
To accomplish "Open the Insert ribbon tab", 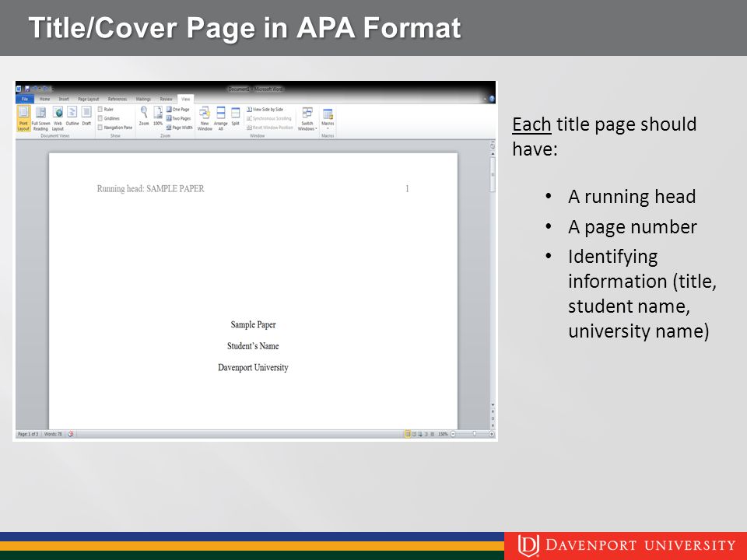I will 64,99.
